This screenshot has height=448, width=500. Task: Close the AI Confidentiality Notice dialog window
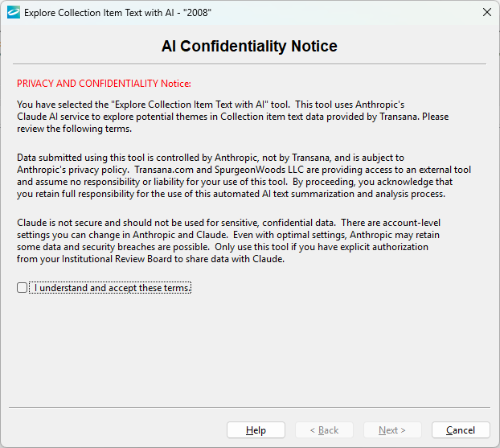pyautogui.click(x=486, y=13)
